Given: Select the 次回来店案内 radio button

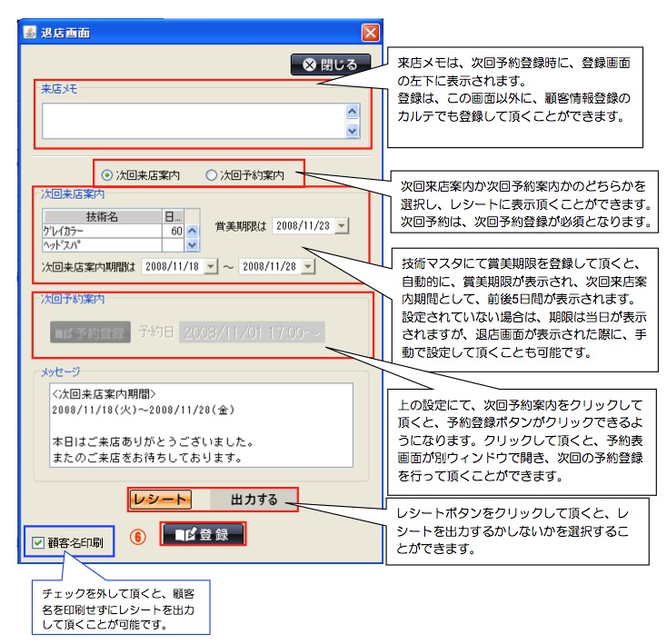Looking at the screenshot, I should [108, 175].
